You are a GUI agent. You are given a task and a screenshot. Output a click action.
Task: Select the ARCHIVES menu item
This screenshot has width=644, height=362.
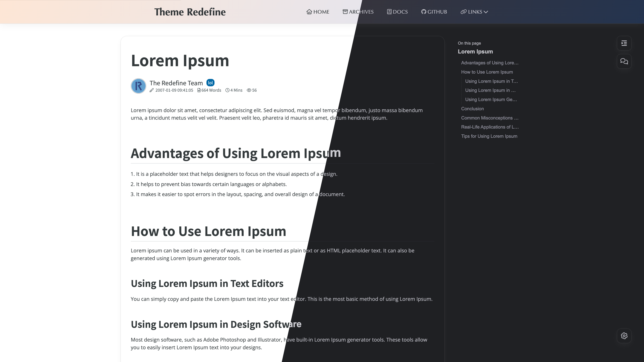tap(358, 12)
